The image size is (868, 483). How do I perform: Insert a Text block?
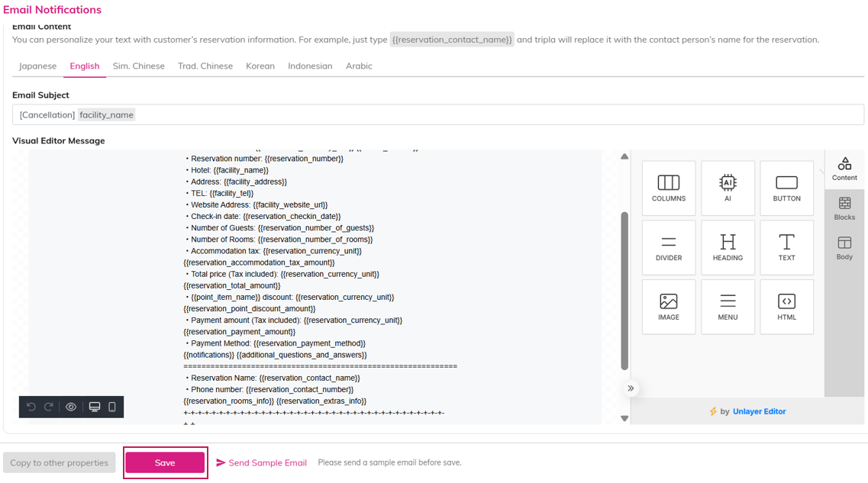(x=786, y=247)
